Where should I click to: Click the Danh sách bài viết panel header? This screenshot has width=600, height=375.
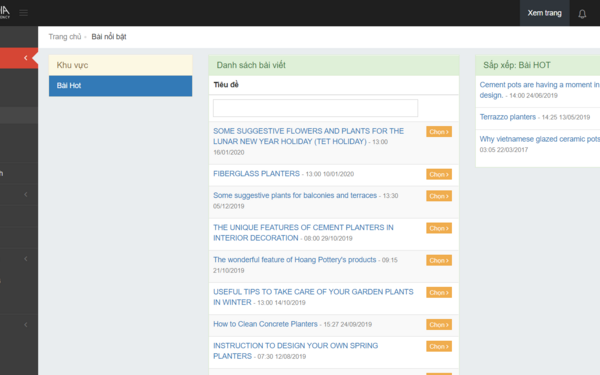click(x=334, y=65)
